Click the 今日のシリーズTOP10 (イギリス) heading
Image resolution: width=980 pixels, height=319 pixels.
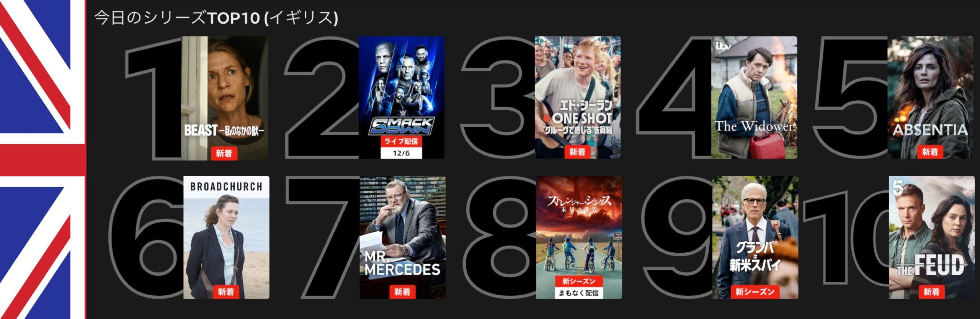click(216, 18)
